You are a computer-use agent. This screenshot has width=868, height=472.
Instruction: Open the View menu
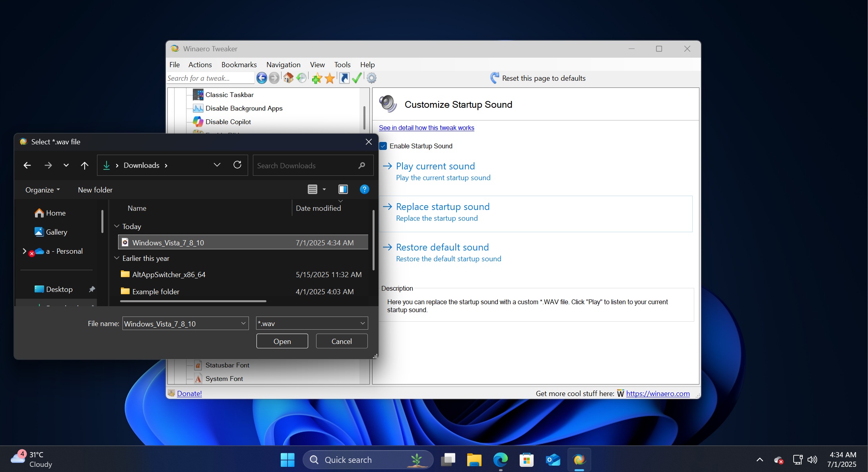tap(317, 64)
